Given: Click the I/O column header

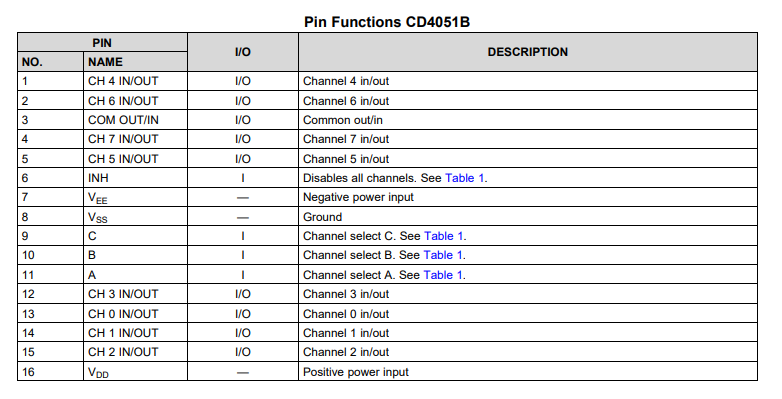Looking at the screenshot, I should point(243,52).
